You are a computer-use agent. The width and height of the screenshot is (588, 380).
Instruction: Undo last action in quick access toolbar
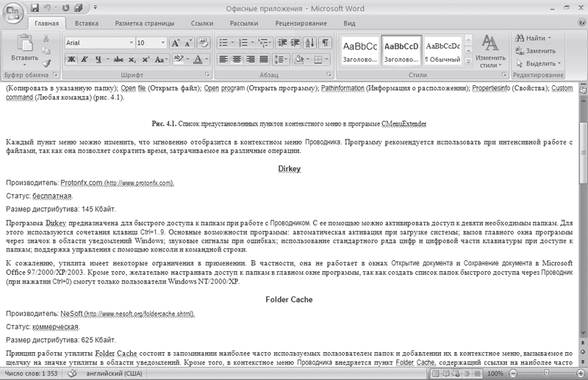point(47,7)
